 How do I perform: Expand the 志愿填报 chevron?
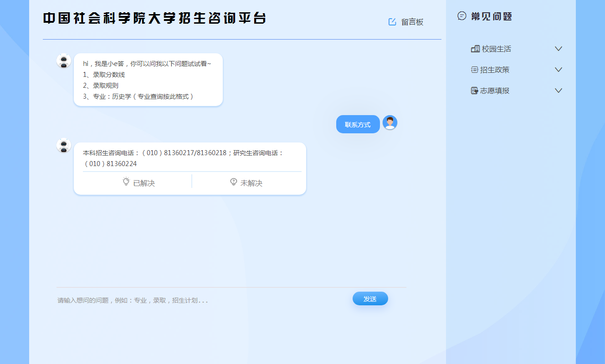[559, 91]
